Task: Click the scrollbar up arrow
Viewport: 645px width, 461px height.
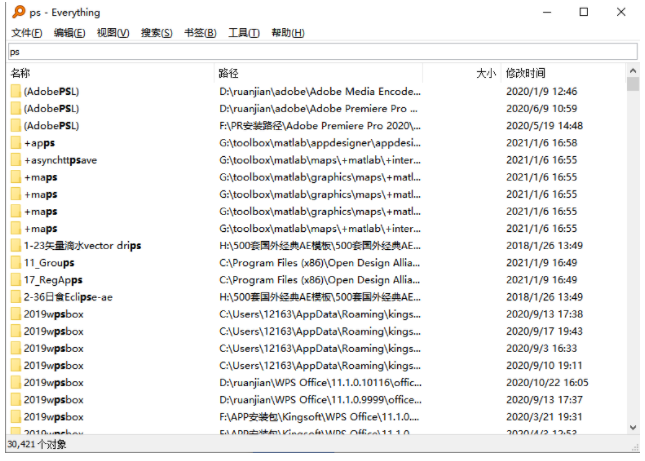Action: pos(633,71)
